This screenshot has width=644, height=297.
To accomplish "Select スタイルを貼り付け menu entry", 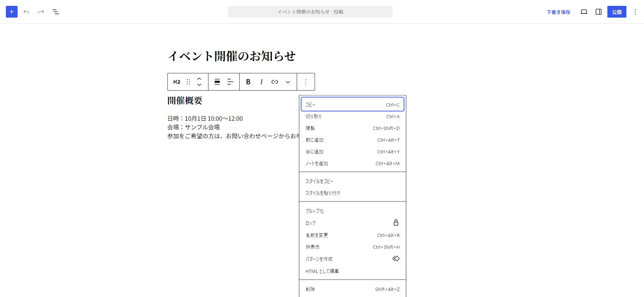I will pyautogui.click(x=352, y=193).
